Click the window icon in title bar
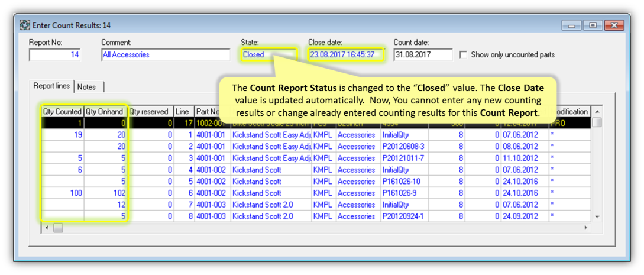This screenshot has height=275, width=644. (x=24, y=25)
